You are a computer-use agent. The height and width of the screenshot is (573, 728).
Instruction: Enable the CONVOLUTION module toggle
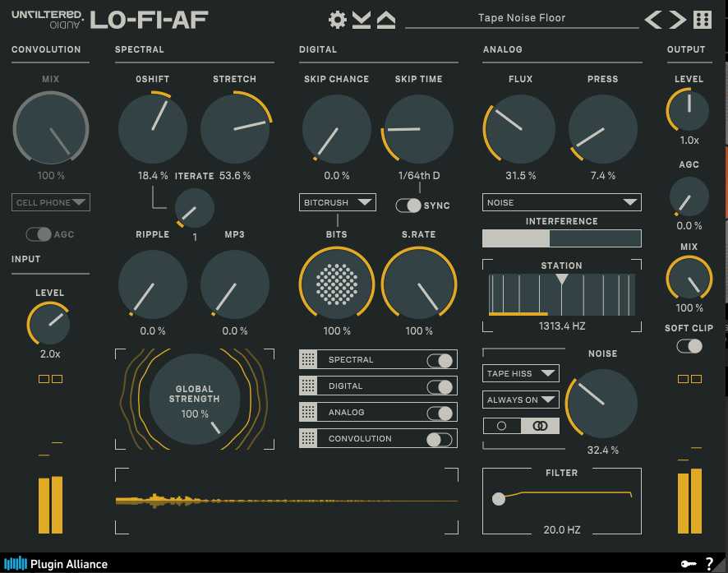tap(441, 438)
